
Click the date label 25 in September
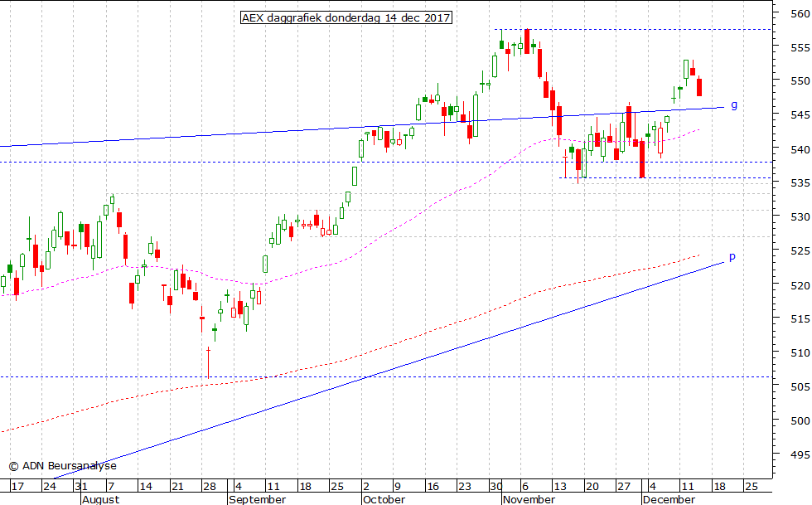tap(337, 486)
